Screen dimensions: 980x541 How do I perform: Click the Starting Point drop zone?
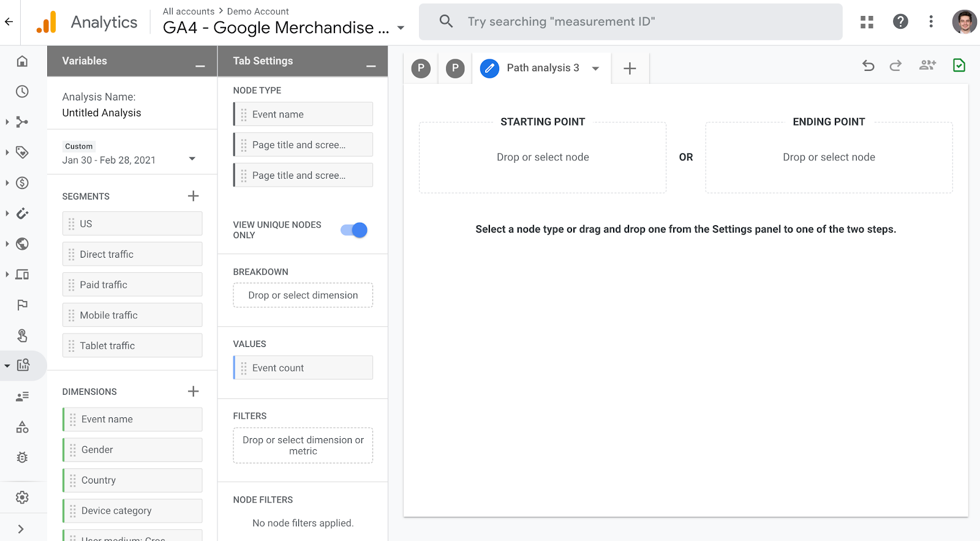(x=543, y=157)
